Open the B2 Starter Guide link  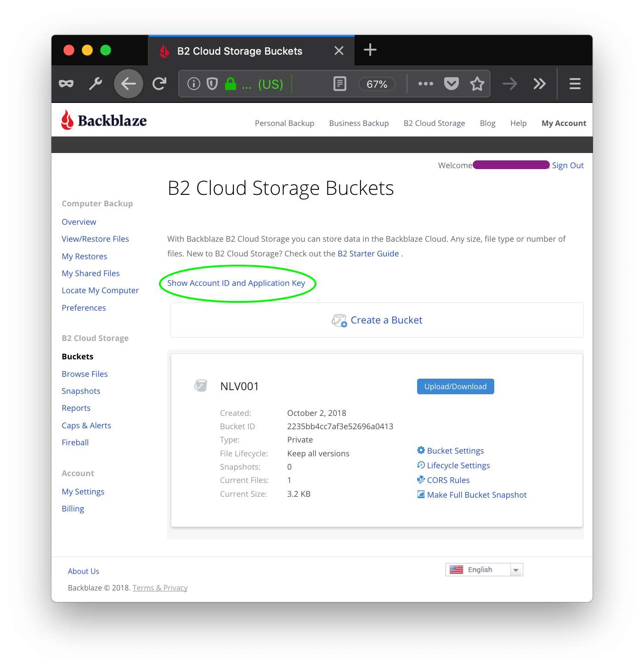click(x=368, y=254)
